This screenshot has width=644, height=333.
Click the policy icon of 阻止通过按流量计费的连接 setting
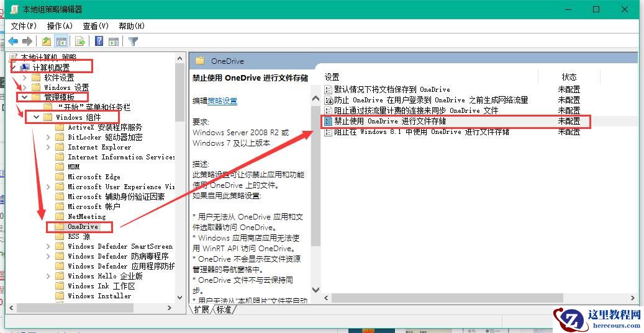click(x=328, y=111)
